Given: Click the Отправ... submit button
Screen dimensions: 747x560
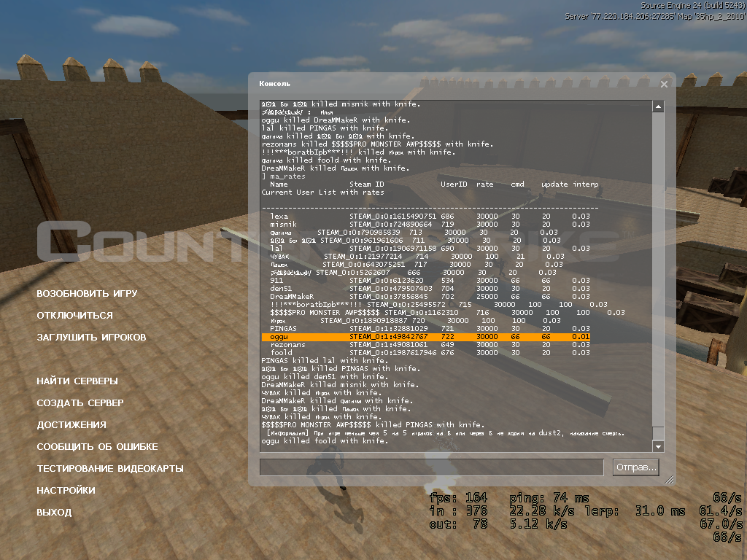Looking at the screenshot, I should tap(636, 467).
